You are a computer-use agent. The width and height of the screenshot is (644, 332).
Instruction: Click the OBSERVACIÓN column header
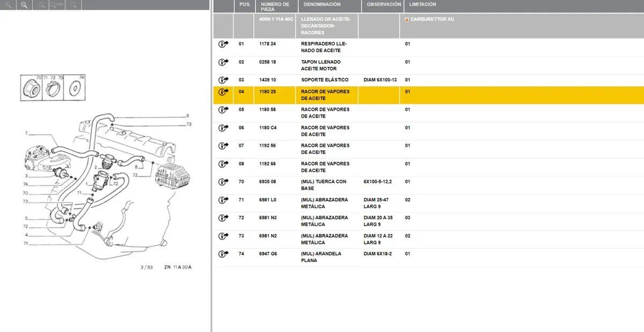point(384,4)
